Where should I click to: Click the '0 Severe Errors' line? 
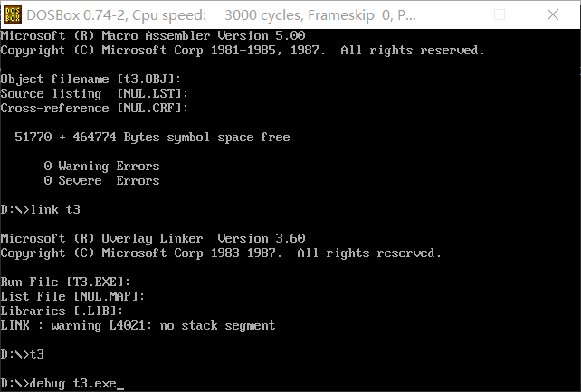(101, 181)
